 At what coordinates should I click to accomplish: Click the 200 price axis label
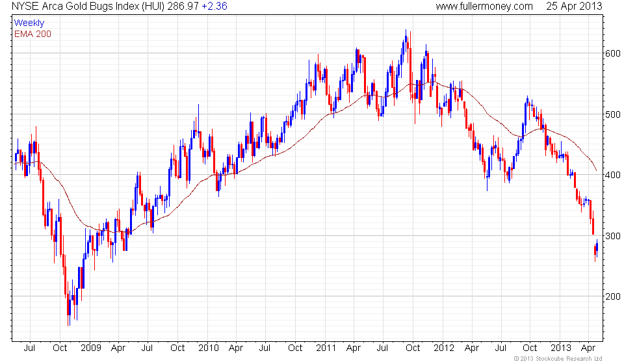coord(612,296)
